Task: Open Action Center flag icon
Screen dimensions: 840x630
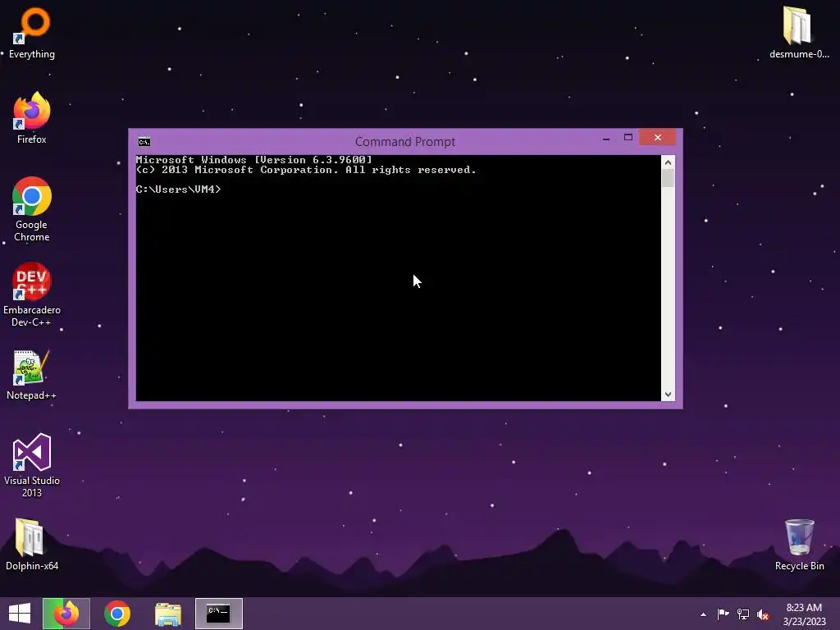Action: (724, 614)
